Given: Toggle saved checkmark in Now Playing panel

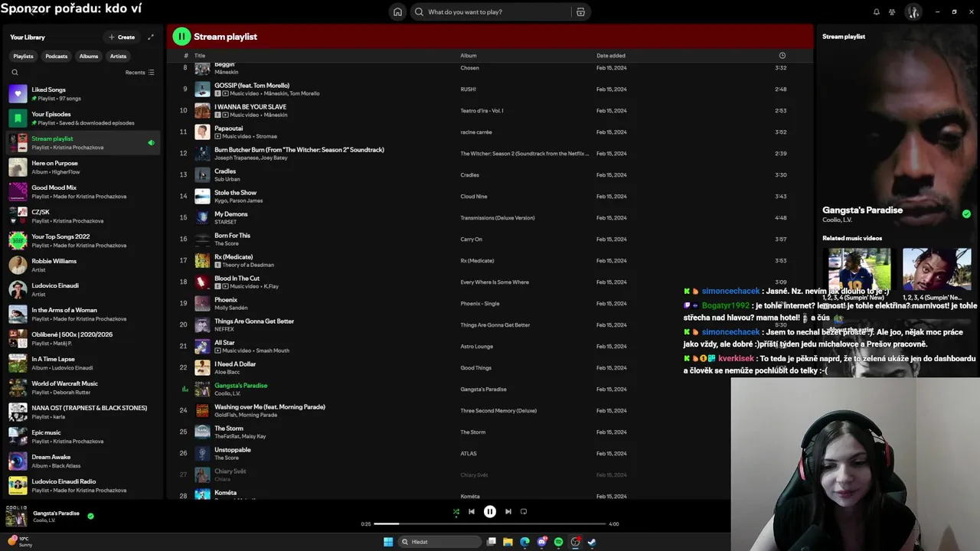Looking at the screenshot, I should [966, 214].
